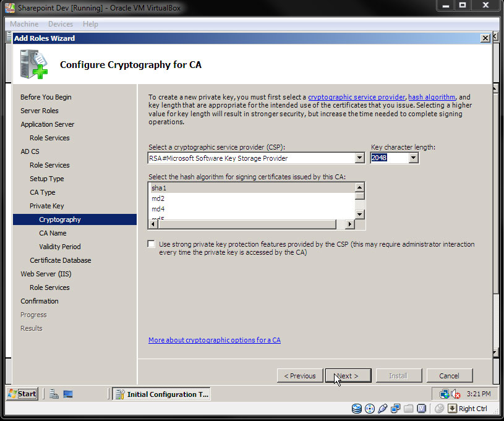Image resolution: width=504 pixels, height=421 pixels.
Task: Go to Certificate Database step
Action: (x=61, y=260)
